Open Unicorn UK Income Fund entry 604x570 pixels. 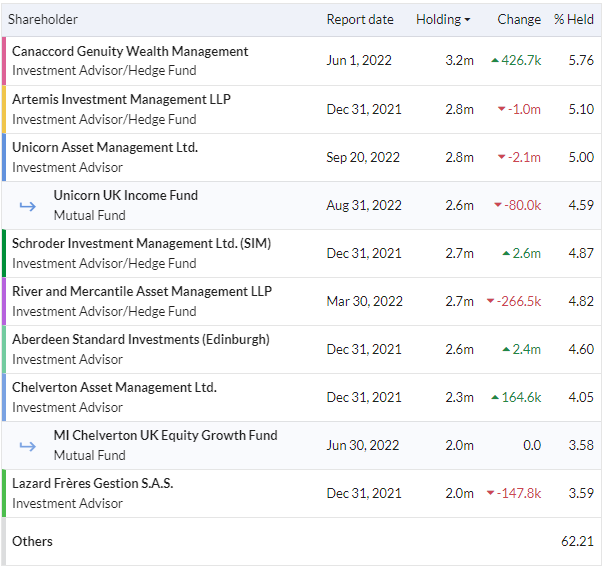coord(126,195)
